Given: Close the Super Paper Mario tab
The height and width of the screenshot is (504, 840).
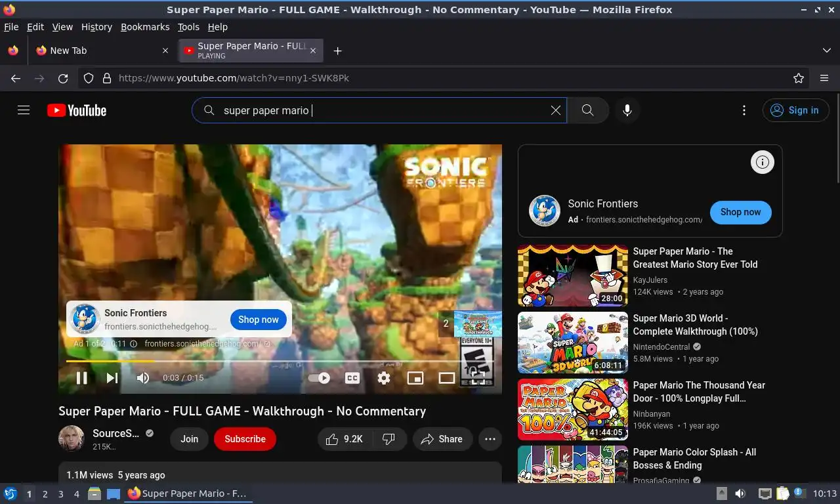Looking at the screenshot, I should point(313,51).
